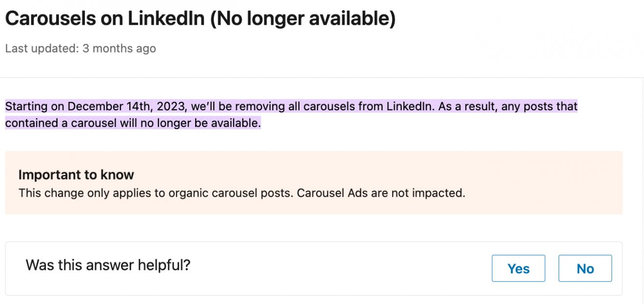Screen dimensions: 644x304
Task: Click the white space right of notice box
Action: point(634,183)
